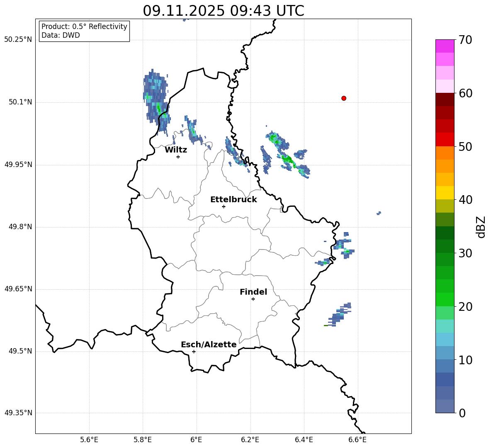Click the 50.1°N latitude label
The image size is (491, 448).
pos(20,102)
